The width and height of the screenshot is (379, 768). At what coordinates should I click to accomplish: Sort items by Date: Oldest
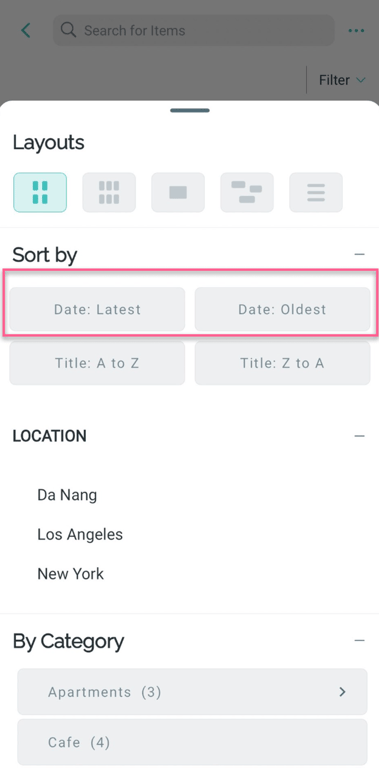[x=283, y=309]
